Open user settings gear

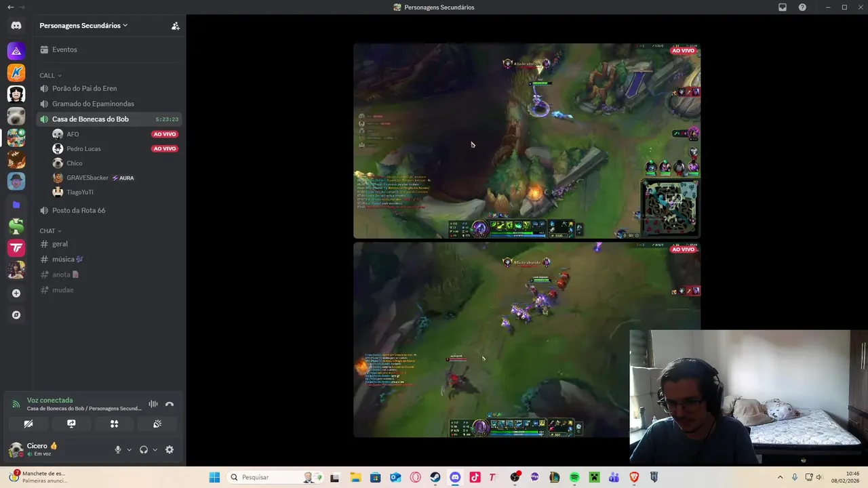tap(170, 449)
